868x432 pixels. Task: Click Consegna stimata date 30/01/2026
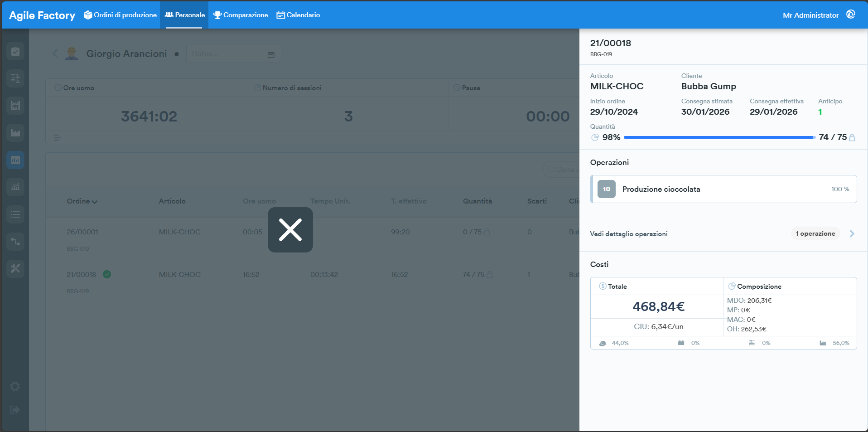[x=705, y=112]
